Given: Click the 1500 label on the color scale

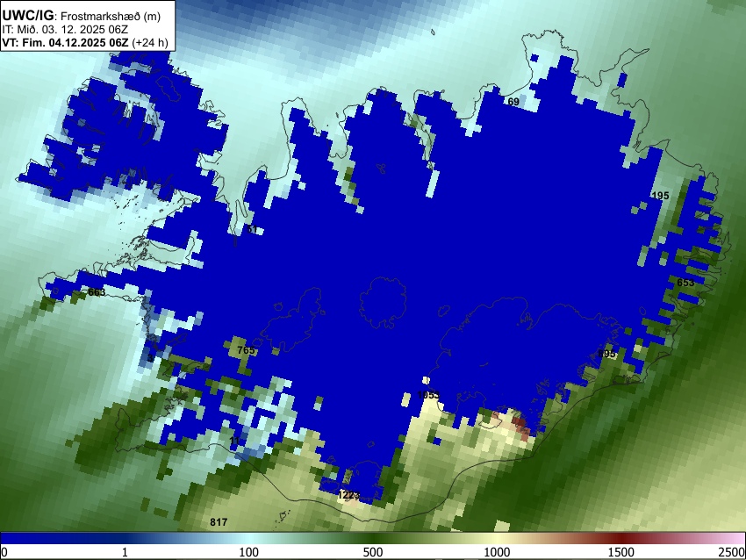Looking at the screenshot, I should (x=621, y=552).
